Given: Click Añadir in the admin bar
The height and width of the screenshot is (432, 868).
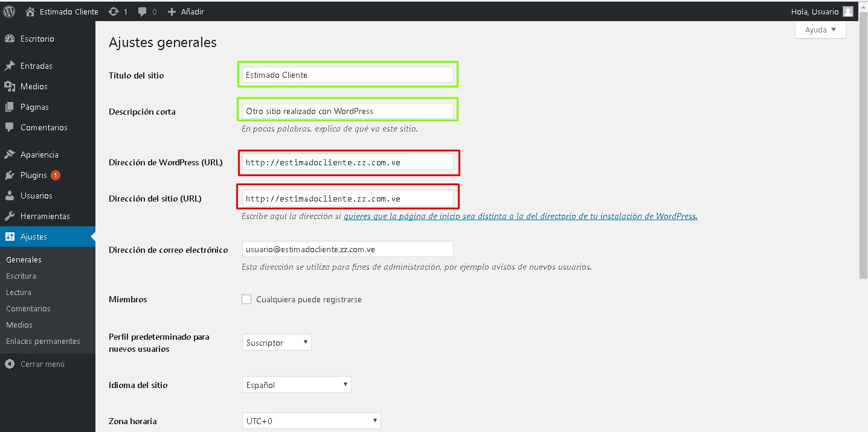Looking at the screenshot, I should [192, 11].
